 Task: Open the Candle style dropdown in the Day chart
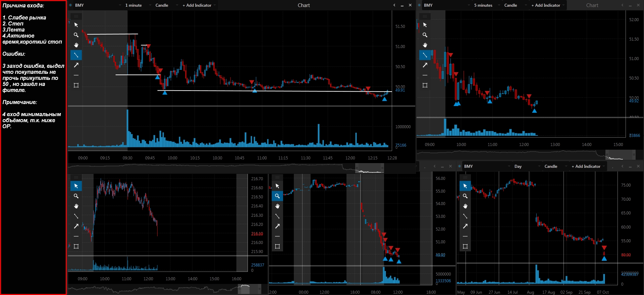click(555, 166)
